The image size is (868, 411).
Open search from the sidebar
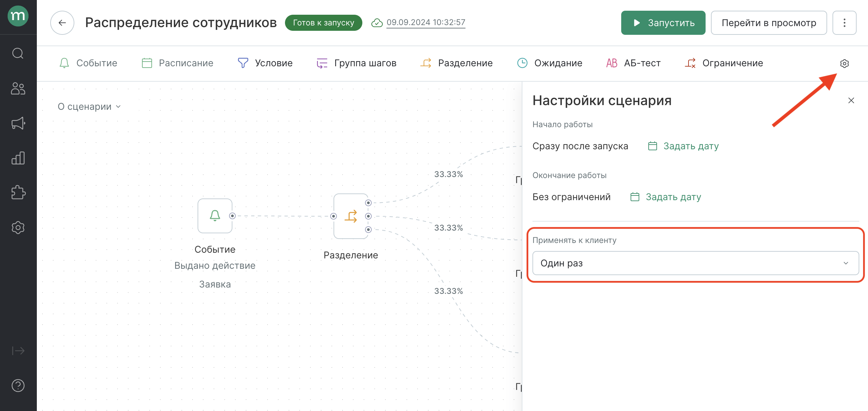[x=18, y=53]
